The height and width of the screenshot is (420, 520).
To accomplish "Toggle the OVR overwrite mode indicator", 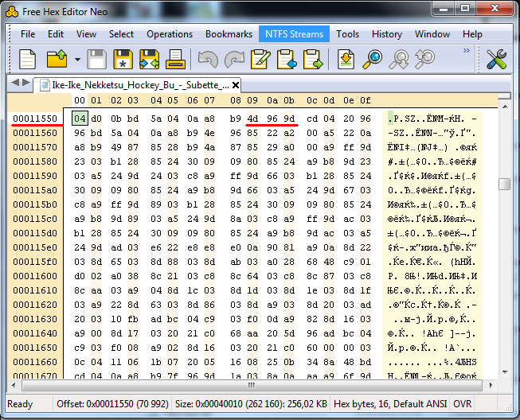I will [x=462, y=404].
